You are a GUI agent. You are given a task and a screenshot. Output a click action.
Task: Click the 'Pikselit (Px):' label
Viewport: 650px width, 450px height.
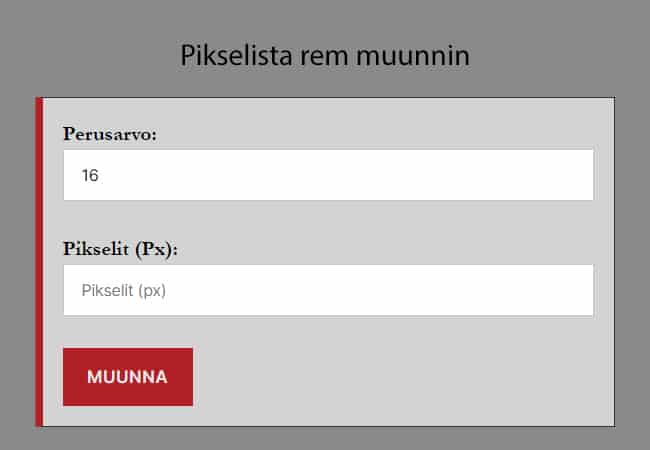pyautogui.click(x=120, y=248)
